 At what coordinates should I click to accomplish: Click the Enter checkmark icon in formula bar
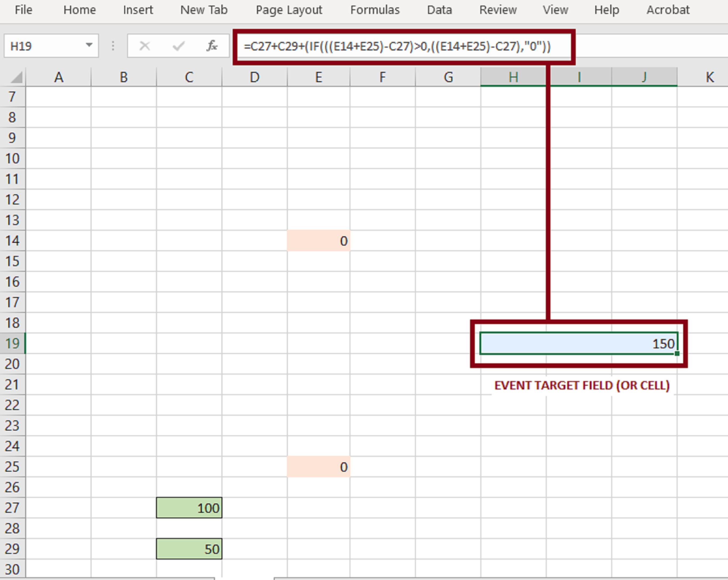tap(178, 46)
